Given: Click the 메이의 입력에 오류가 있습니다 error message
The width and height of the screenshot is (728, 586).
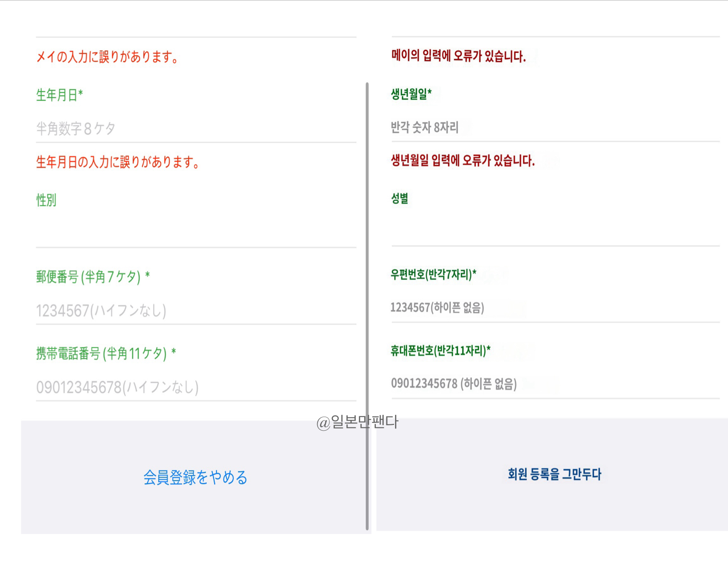Looking at the screenshot, I should pos(458,55).
